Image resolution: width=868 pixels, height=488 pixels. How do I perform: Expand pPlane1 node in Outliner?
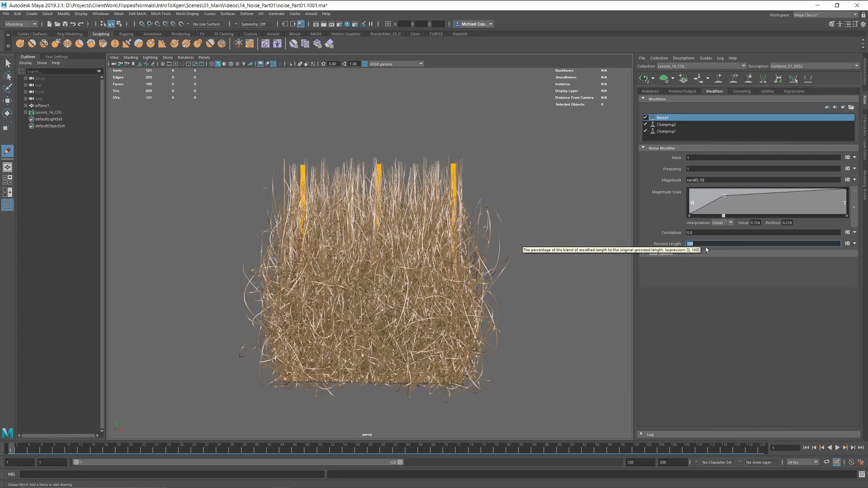25,105
